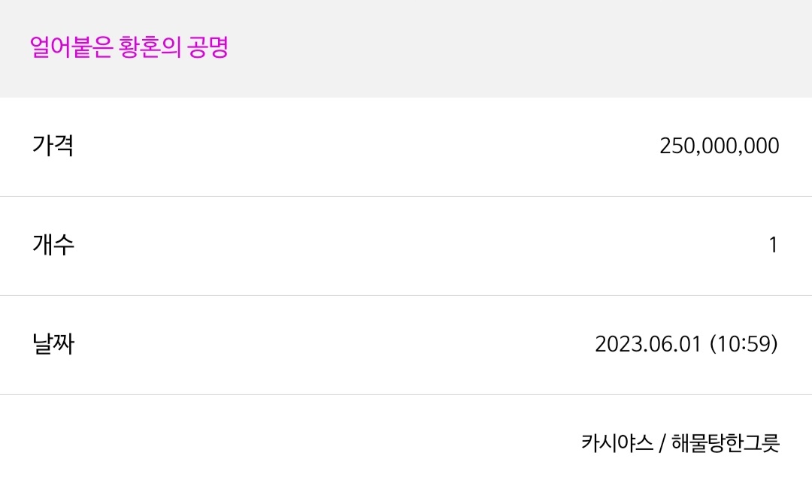Click the empty middle of the 가격 row
Viewport: 812px width, 504px height.
pos(362,146)
